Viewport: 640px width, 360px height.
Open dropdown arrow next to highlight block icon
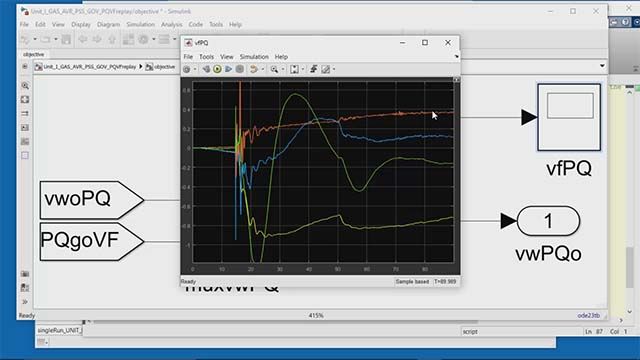click(x=262, y=69)
